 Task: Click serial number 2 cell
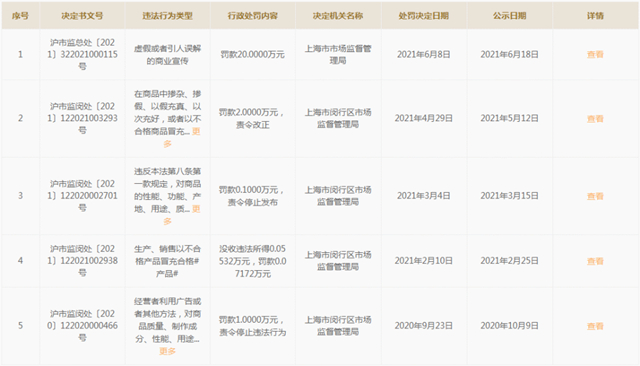coord(20,118)
